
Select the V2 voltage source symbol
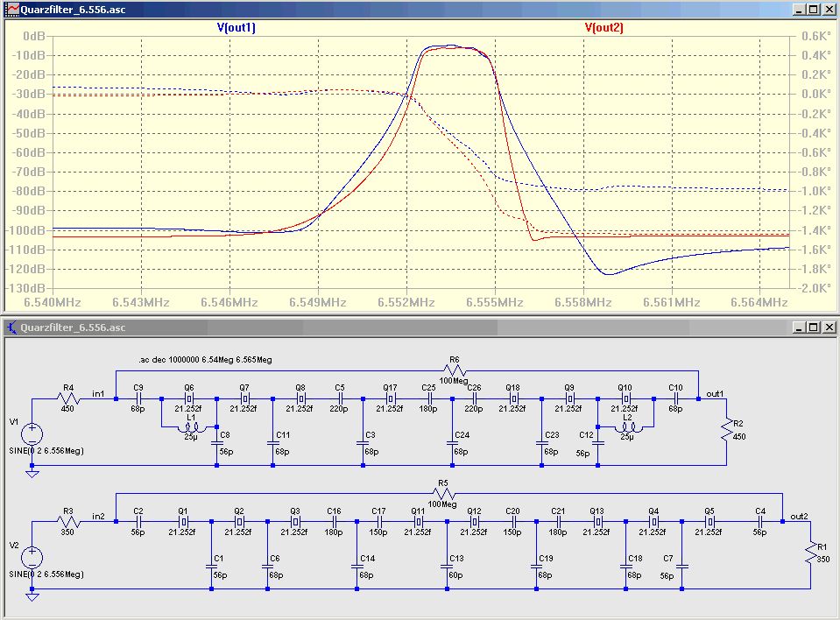click(32, 556)
